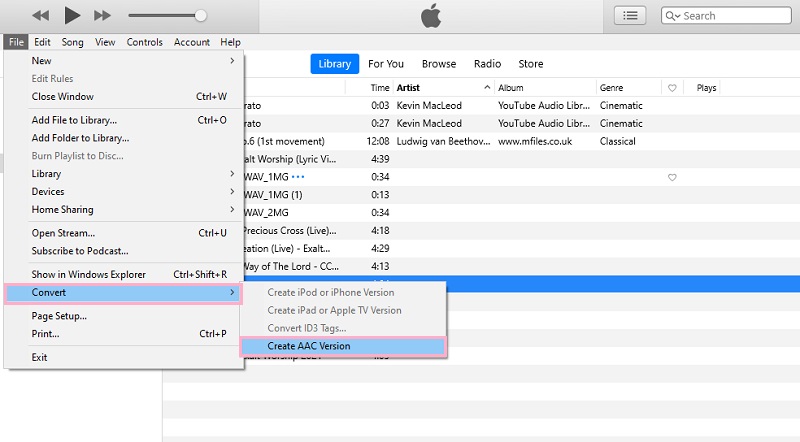Switch to the Store tab
Image resolution: width=800 pixels, height=442 pixels.
point(531,64)
